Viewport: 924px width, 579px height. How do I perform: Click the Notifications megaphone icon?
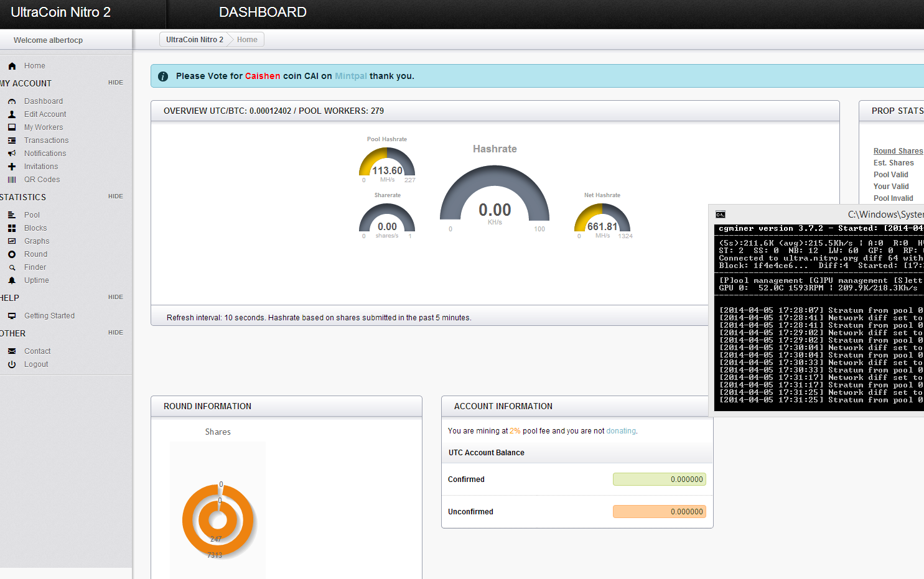pyautogui.click(x=12, y=154)
